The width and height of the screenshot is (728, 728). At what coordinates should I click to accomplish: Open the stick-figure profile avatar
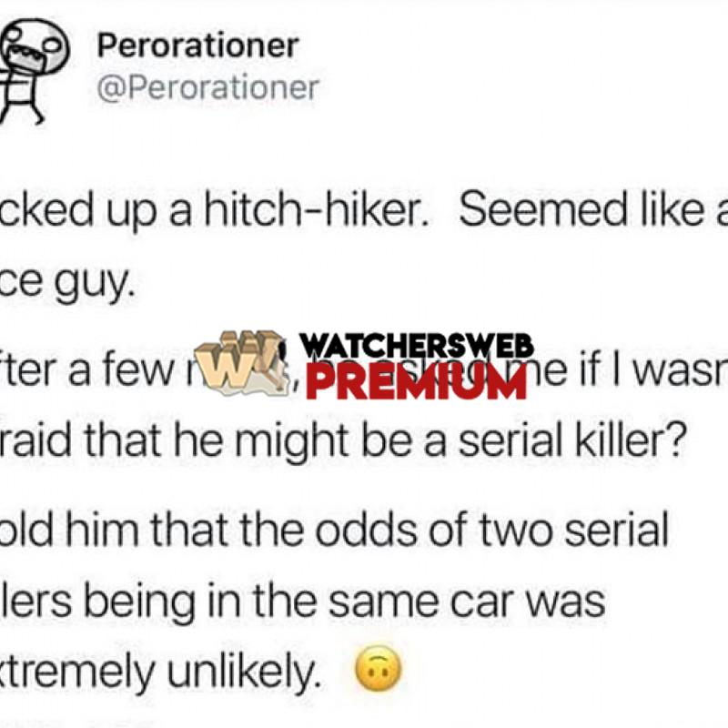(x=34, y=71)
